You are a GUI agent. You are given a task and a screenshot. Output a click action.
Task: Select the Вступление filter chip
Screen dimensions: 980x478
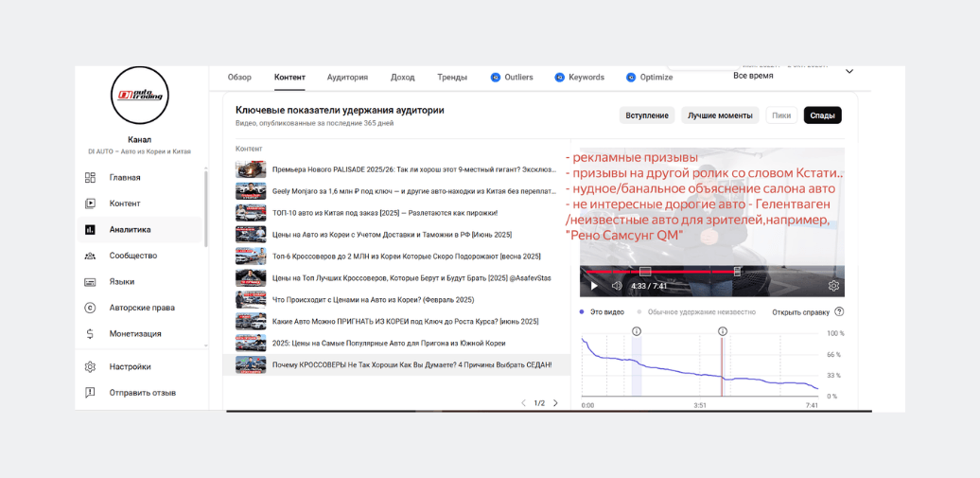648,115
